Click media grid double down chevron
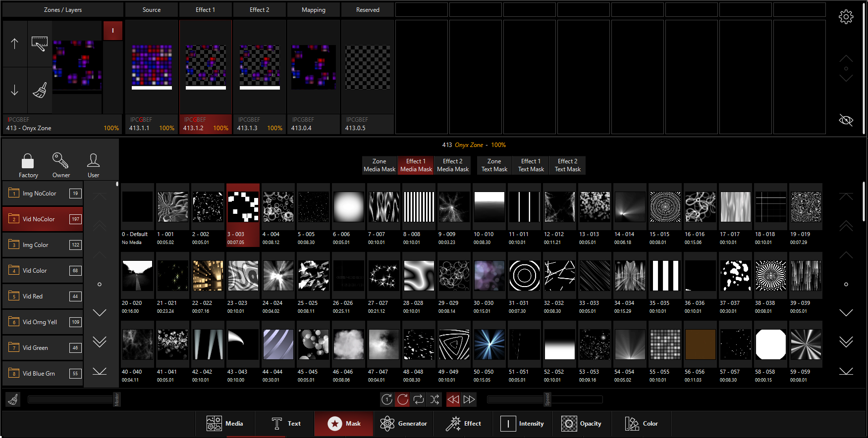This screenshot has width=868, height=438. click(846, 342)
